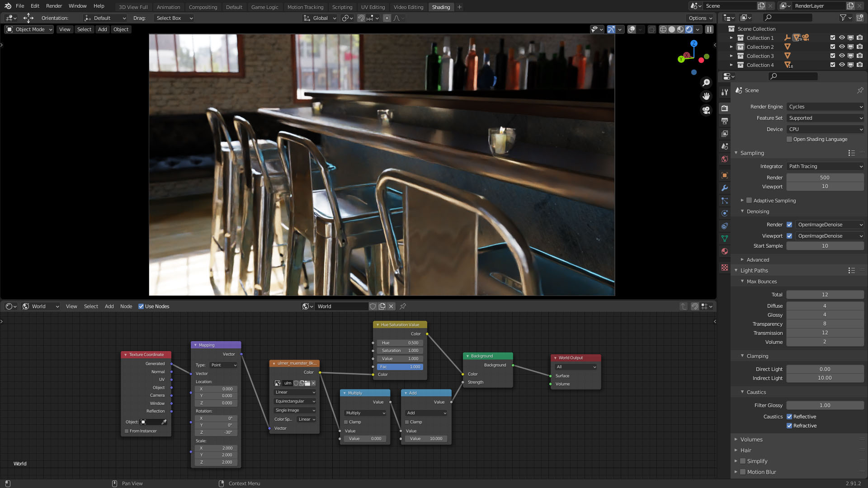Viewport: 868px width, 488px height.
Task: Enable Open Shading Language checkbox
Action: (x=789, y=139)
